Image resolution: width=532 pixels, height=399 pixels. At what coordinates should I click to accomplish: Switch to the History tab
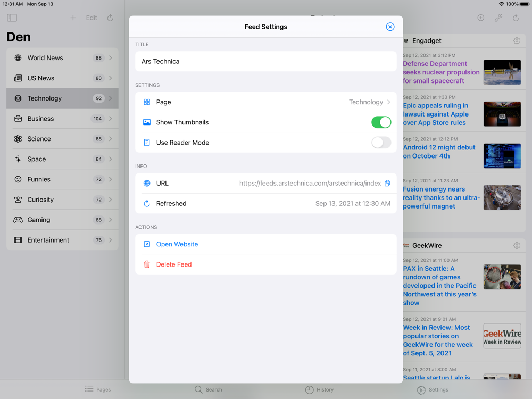click(x=319, y=389)
